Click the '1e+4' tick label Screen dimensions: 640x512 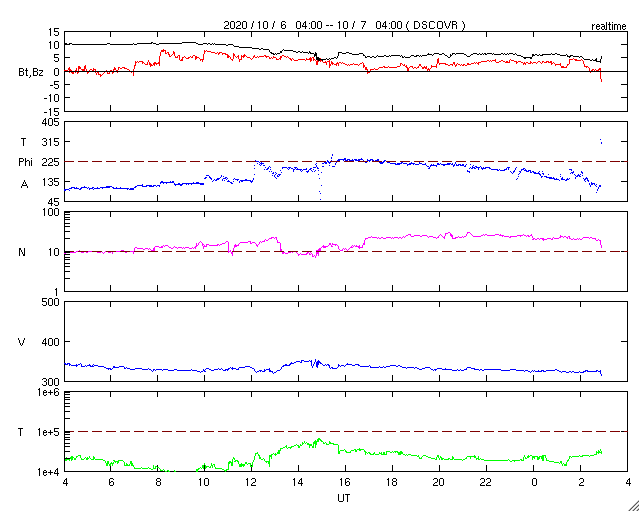[48, 472]
